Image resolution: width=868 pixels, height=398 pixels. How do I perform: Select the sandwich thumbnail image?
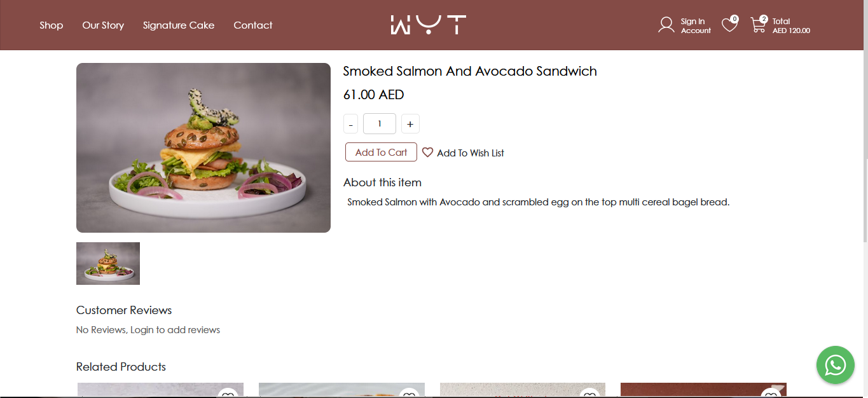click(108, 263)
